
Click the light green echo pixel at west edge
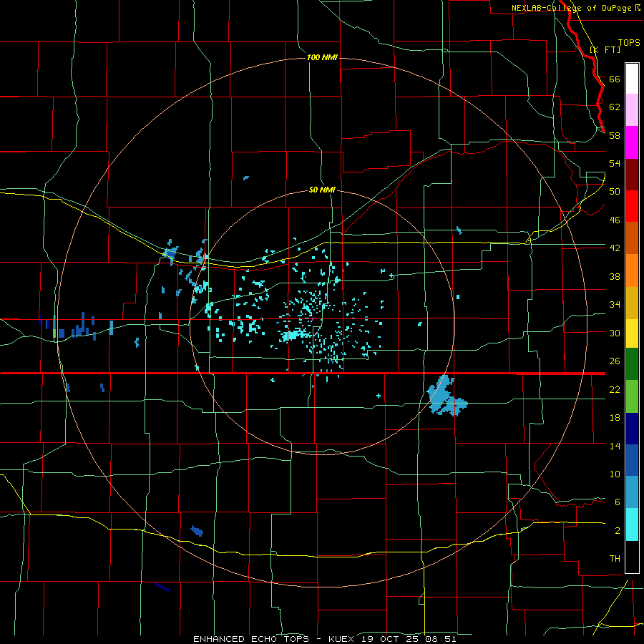tap(54, 333)
